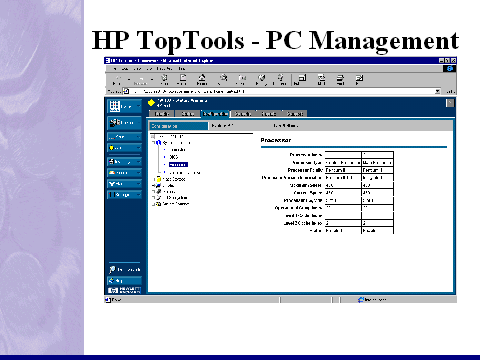Select the Components sub-tab

point(178,126)
